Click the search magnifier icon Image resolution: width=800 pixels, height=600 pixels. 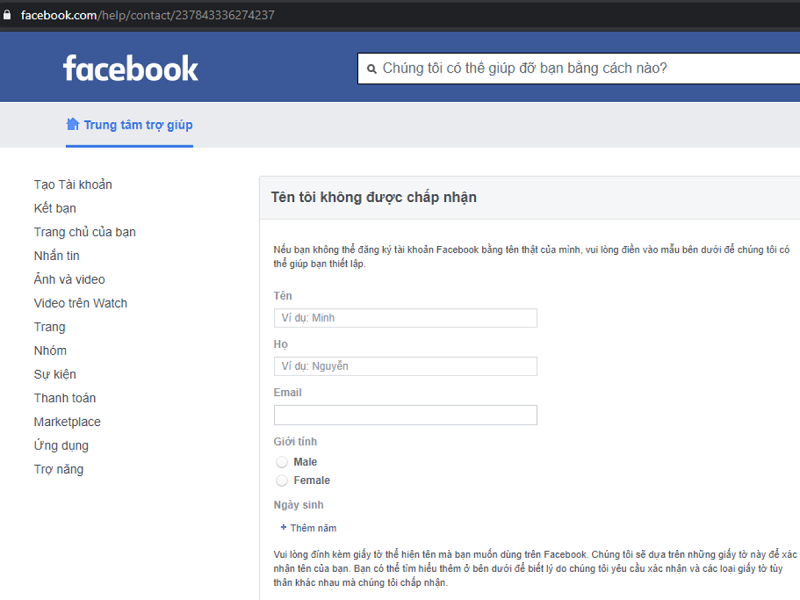point(372,69)
